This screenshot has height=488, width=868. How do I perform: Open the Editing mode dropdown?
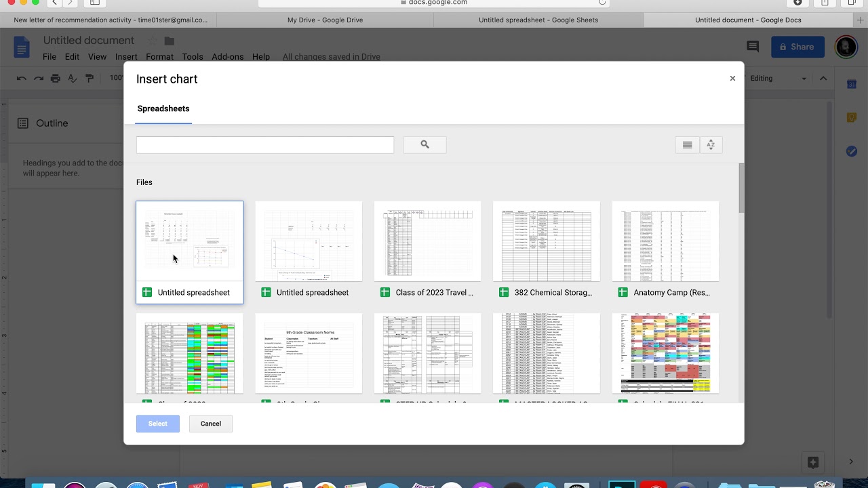pos(778,79)
